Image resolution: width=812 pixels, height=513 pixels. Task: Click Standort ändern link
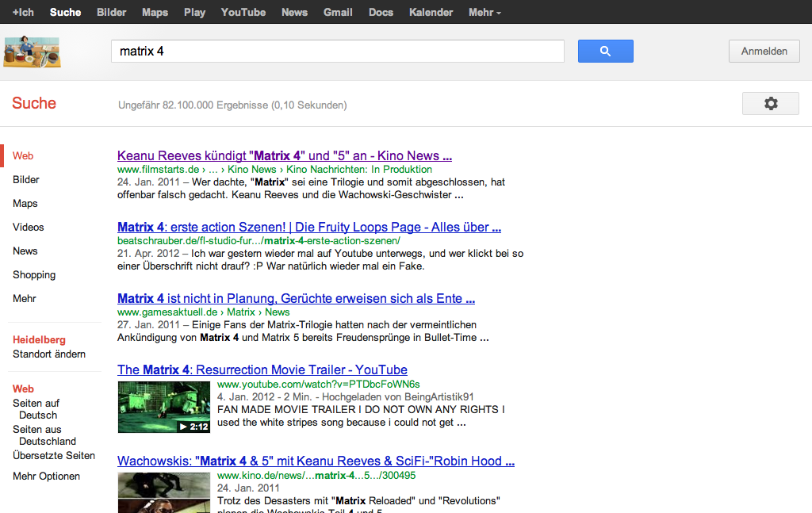coord(49,354)
